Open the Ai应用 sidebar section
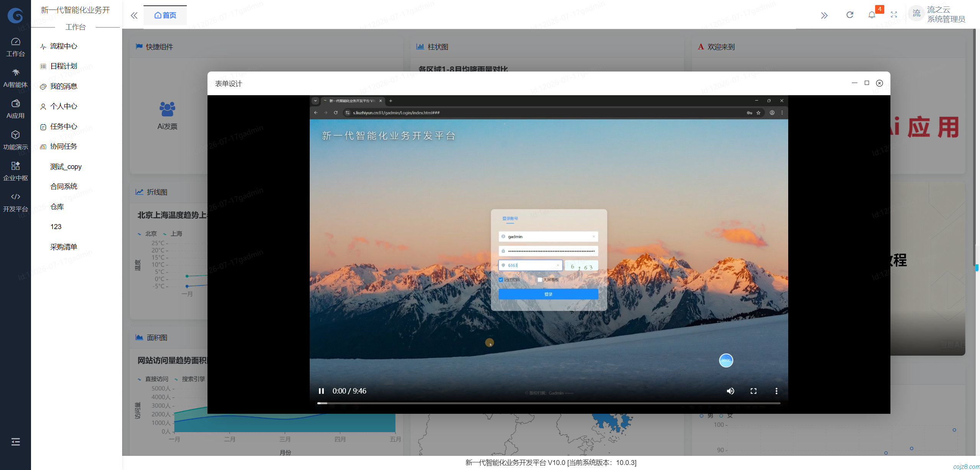Viewport: 980px width, 470px height. click(15, 109)
